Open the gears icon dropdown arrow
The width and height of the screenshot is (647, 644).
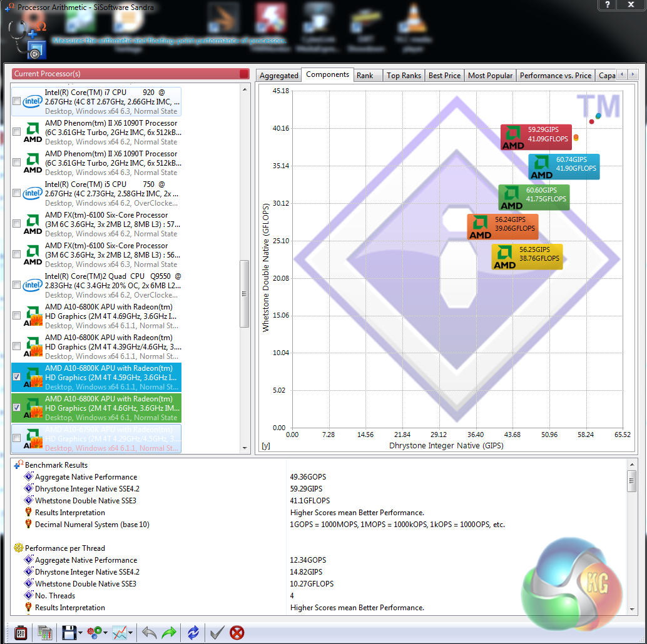[x=106, y=633]
